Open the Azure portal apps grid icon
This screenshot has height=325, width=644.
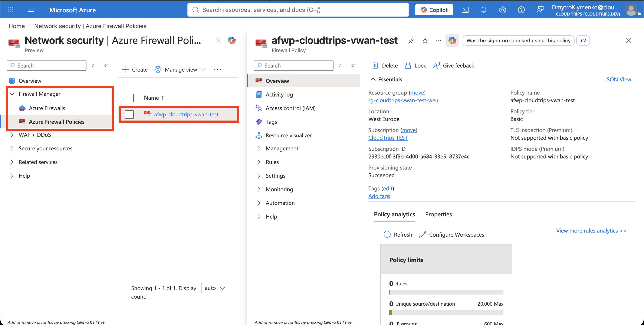10,10
